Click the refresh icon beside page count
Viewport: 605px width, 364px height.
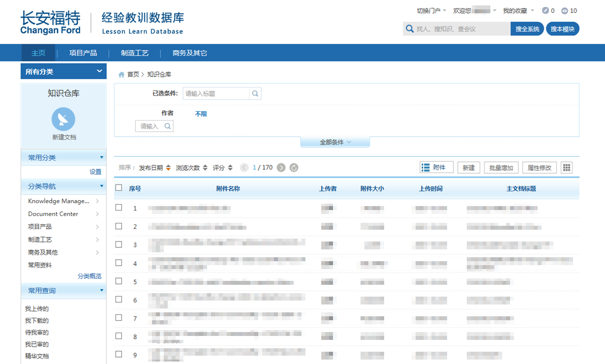[x=294, y=168]
